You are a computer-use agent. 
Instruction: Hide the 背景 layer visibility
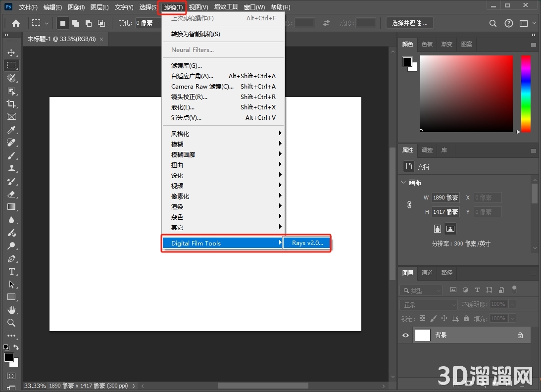[405, 335]
